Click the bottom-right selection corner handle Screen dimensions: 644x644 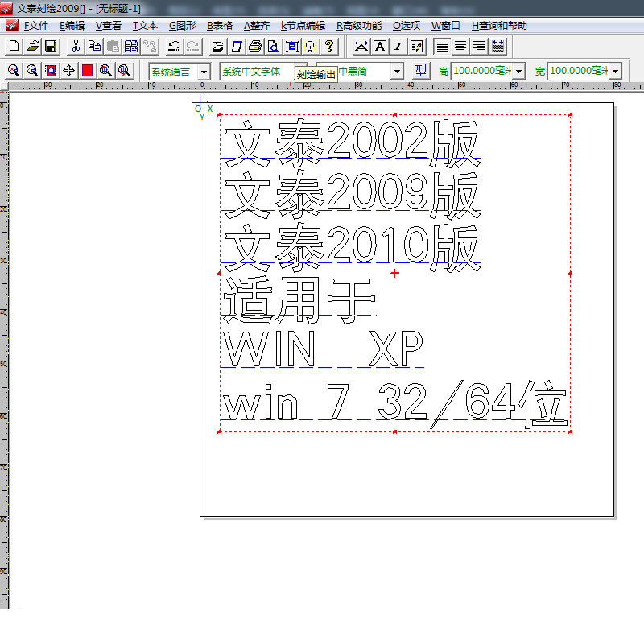[570, 431]
